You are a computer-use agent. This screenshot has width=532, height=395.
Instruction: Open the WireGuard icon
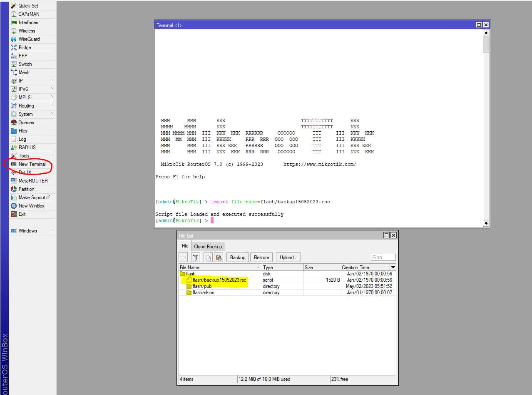pyautogui.click(x=14, y=39)
